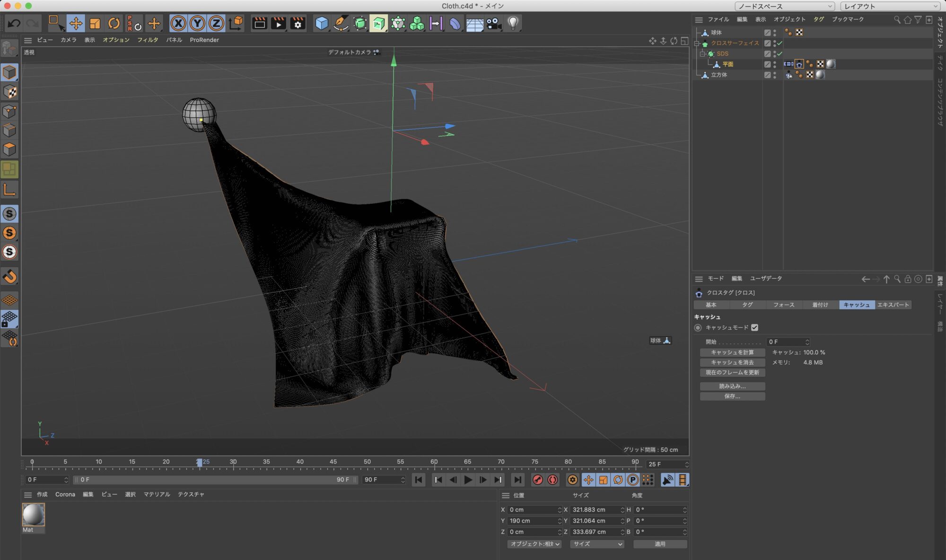946x560 pixels.
Task: Click the Undo arrow icon
Action: [14, 23]
